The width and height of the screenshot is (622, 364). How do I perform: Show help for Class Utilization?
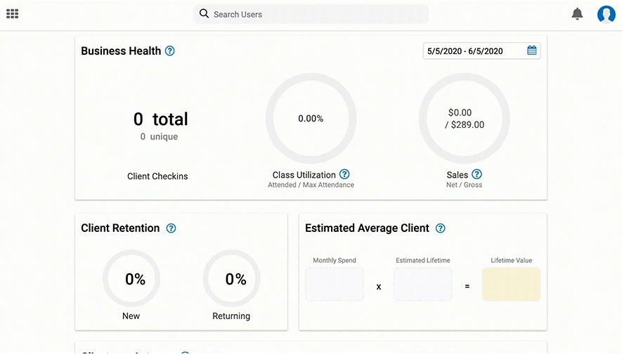click(344, 174)
